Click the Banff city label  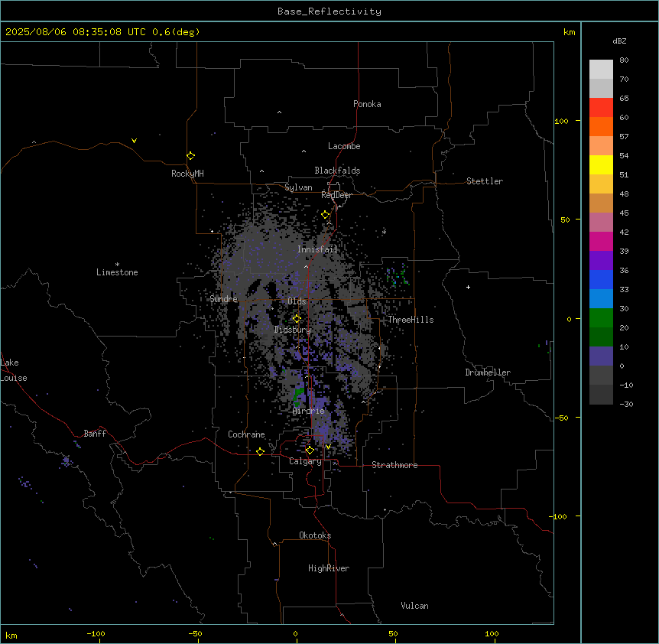click(x=95, y=434)
